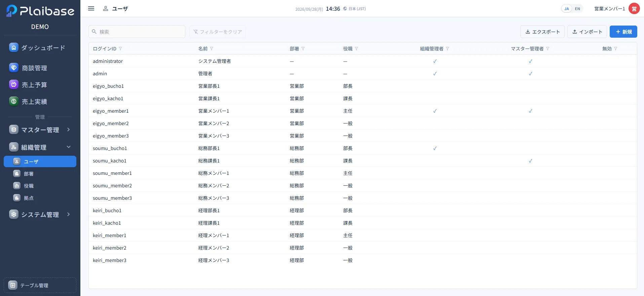Select the 役職 submenu icon
This screenshot has height=296, width=644.
click(17, 186)
